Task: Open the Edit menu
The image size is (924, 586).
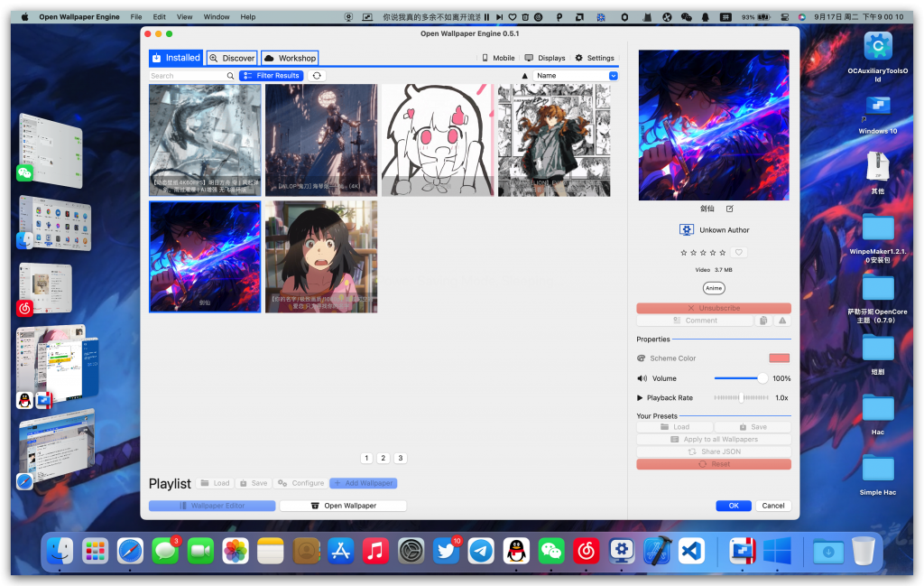Action: [159, 17]
